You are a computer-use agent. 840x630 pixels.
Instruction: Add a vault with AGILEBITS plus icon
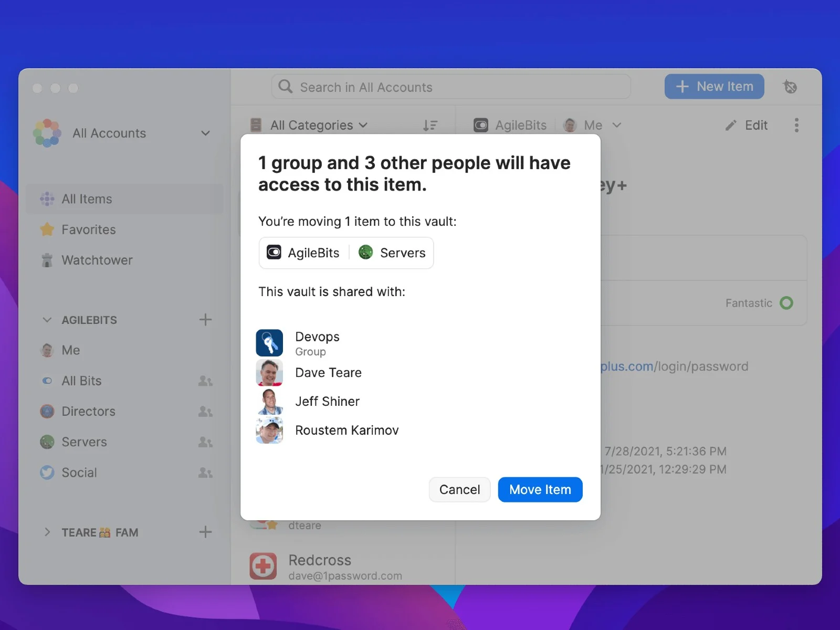coord(205,320)
